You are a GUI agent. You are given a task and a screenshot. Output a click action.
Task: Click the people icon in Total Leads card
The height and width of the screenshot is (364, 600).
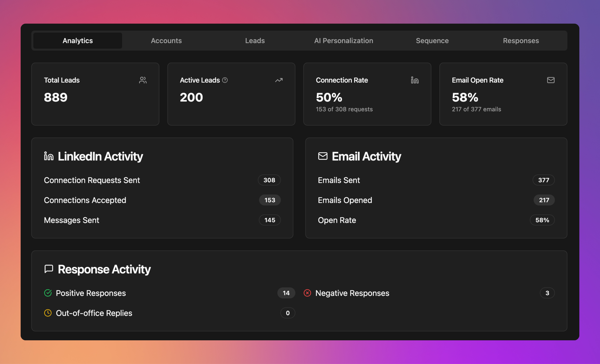pos(143,80)
